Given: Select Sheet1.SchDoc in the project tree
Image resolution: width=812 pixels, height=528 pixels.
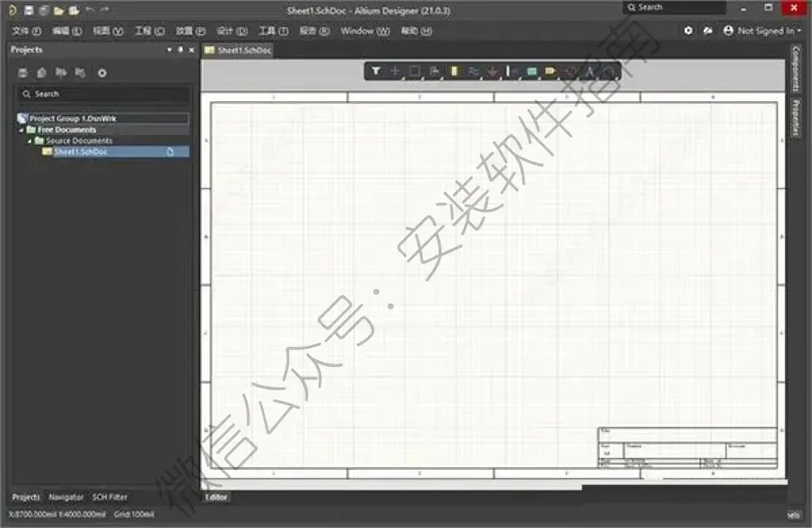Looking at the screenshot, I should point(115,151).
